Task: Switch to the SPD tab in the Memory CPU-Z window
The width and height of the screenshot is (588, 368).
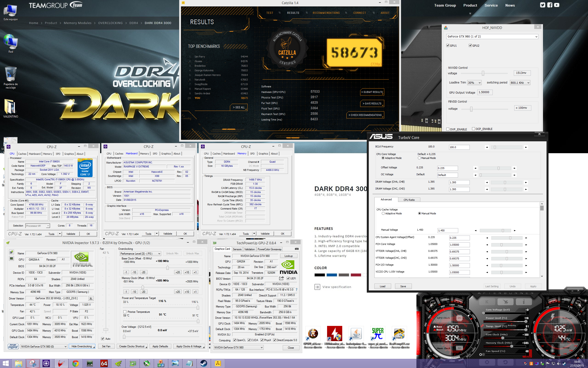Action: click(252, 154)
